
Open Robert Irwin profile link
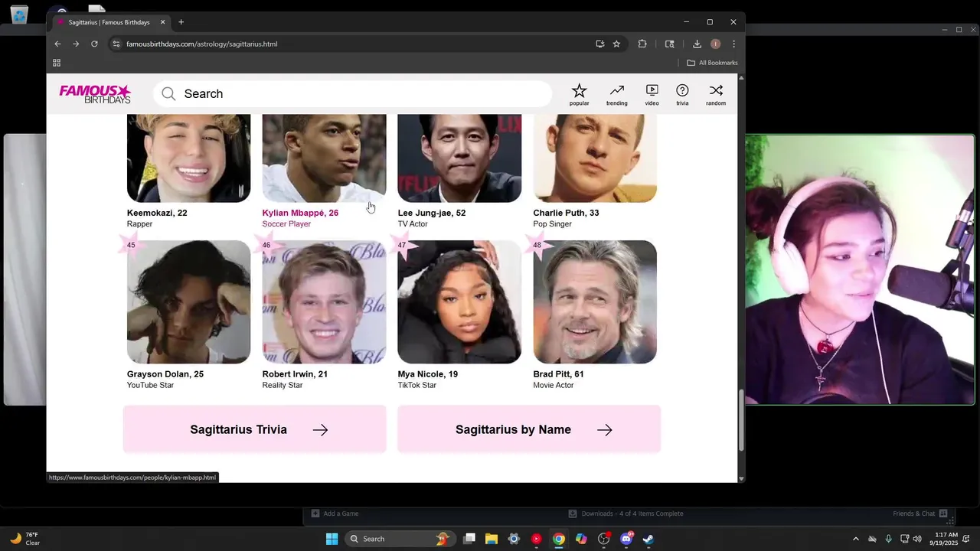[295, 374]
